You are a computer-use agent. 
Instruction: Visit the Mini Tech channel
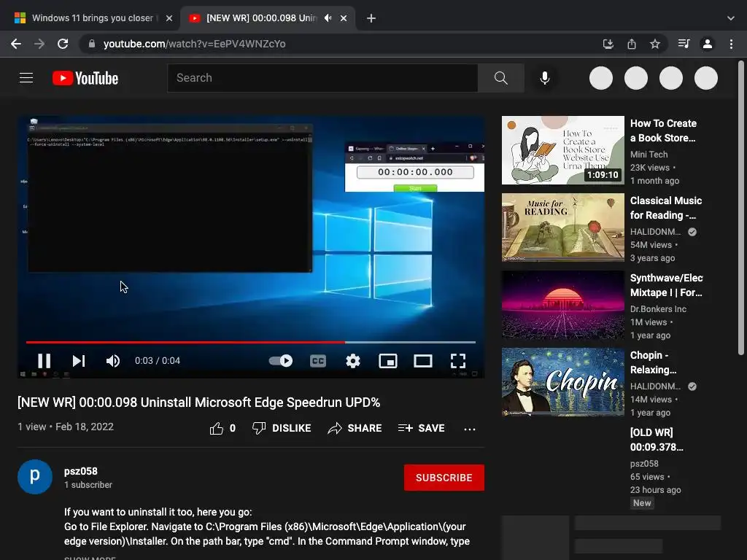pos(649,155)
